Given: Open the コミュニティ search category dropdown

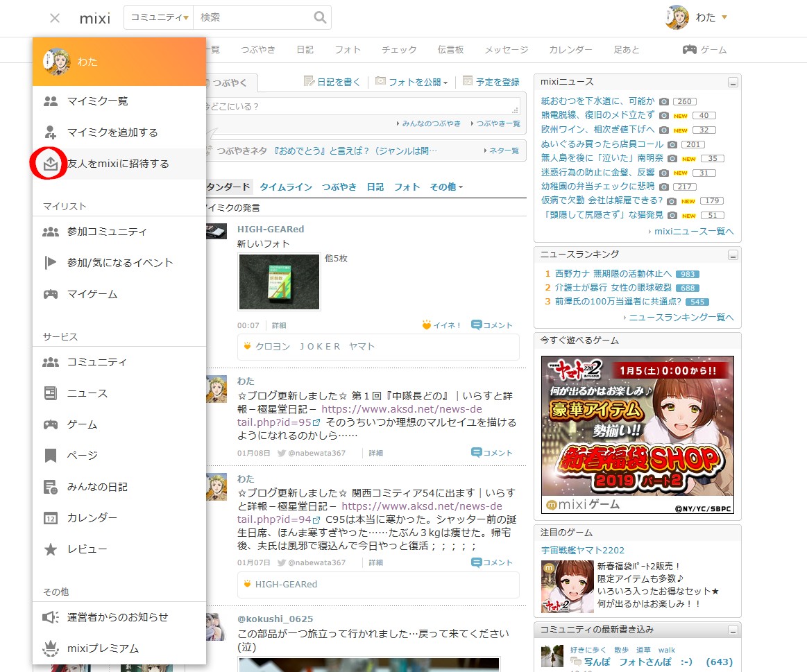Looking at the screenshot, I should [158, 17].
